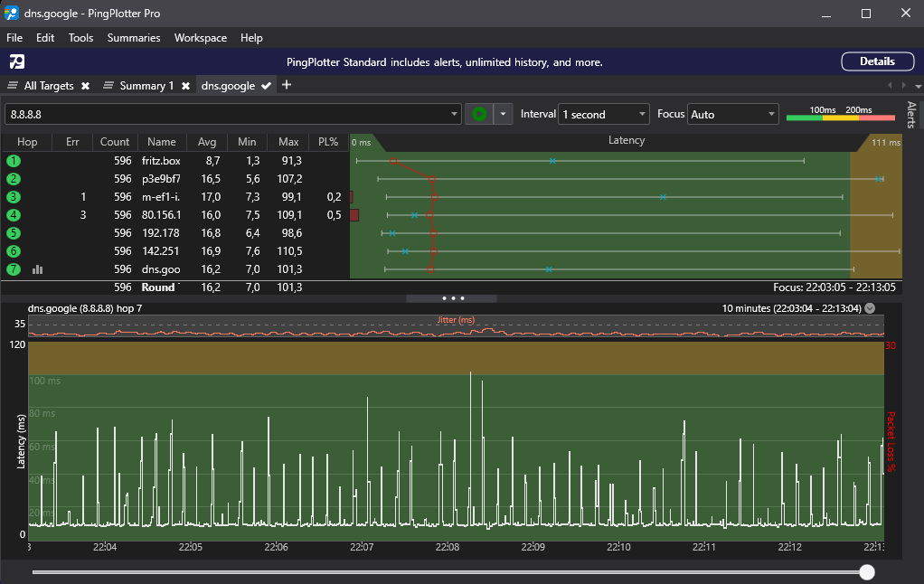
Task: Click the timeline slider handle at bottom
Action: (x=867, y=571)
